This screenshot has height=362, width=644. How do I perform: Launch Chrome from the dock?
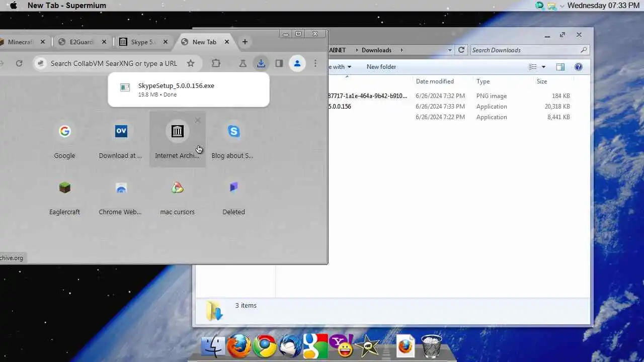[x=265, y=346]
